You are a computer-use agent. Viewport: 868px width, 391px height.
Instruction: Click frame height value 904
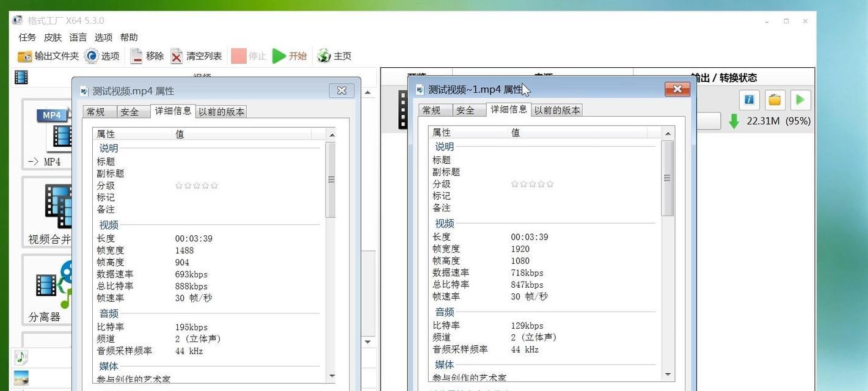(182, 263)
